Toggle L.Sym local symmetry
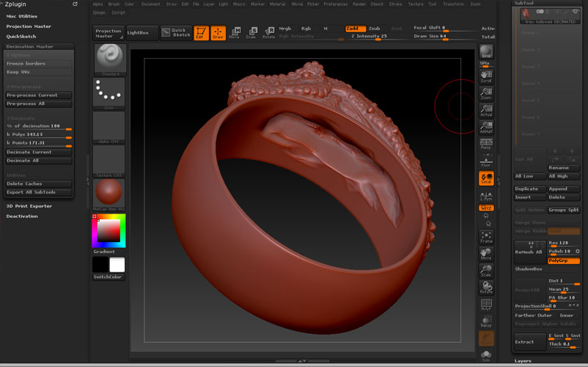 coord(486,196)
